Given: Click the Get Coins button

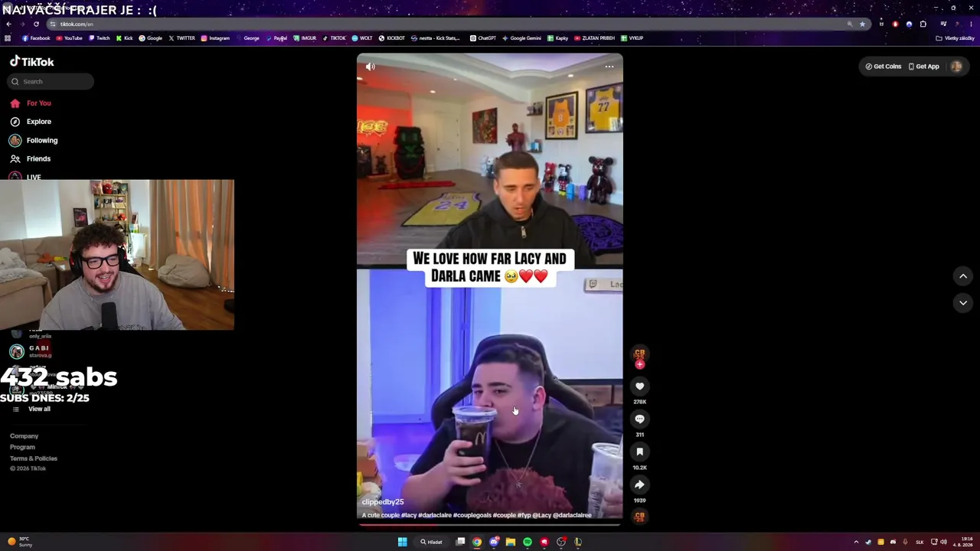Looking at the screenshot, I should point(884,67).
